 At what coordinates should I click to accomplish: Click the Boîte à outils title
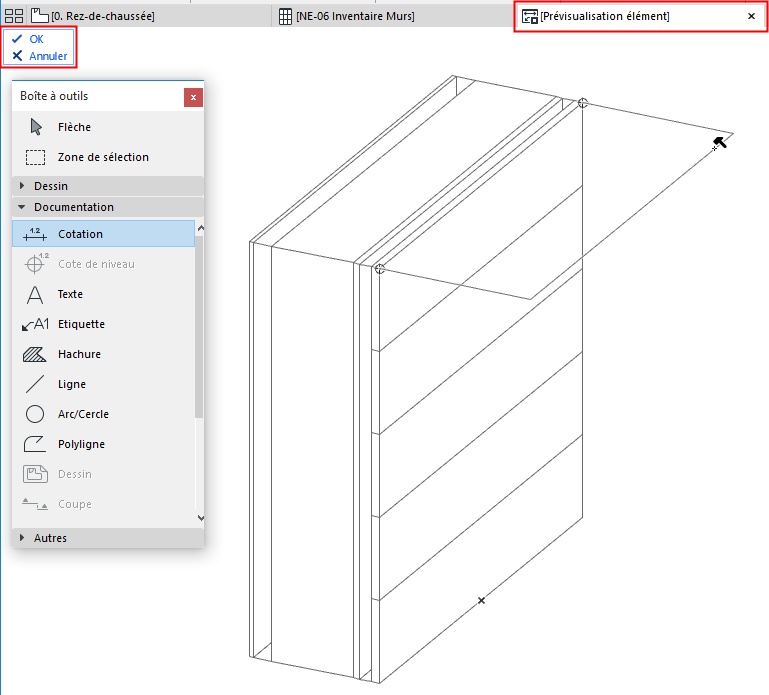[x=54, y=96]
